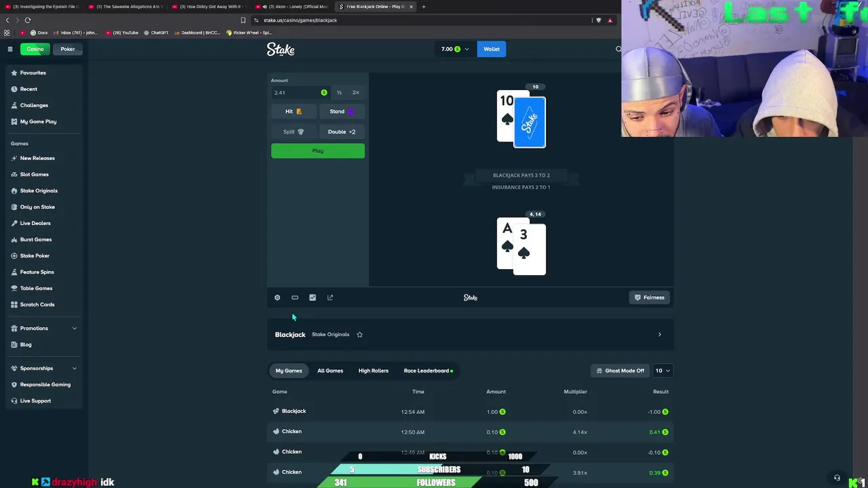Click the Stand button
868x488 pixels.
(x=342, y=111)
